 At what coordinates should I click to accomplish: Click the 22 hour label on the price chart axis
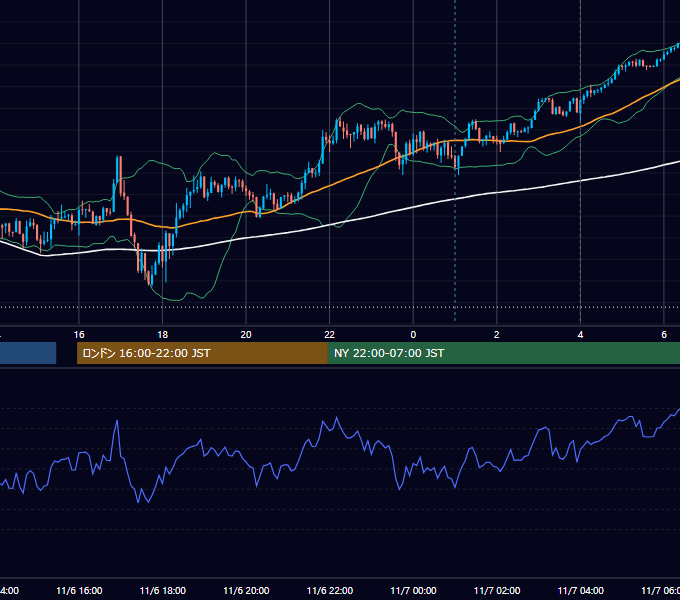(330, 335)
